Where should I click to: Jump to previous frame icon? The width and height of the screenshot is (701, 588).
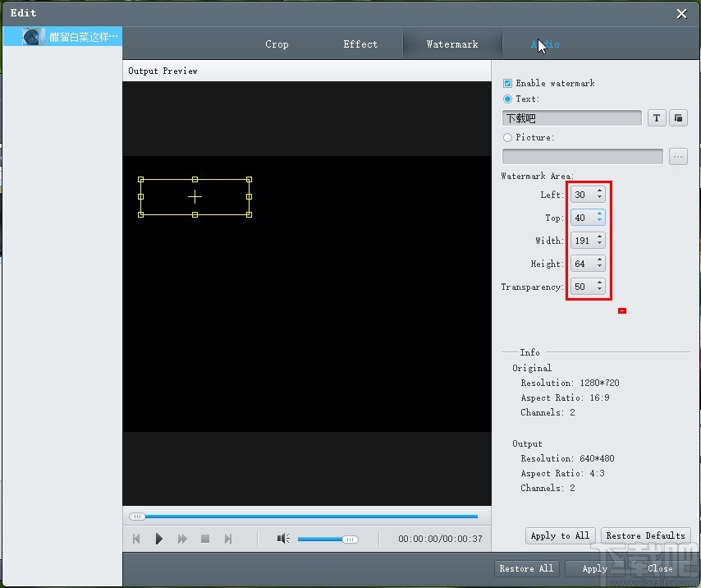click(x=136, y=539)
